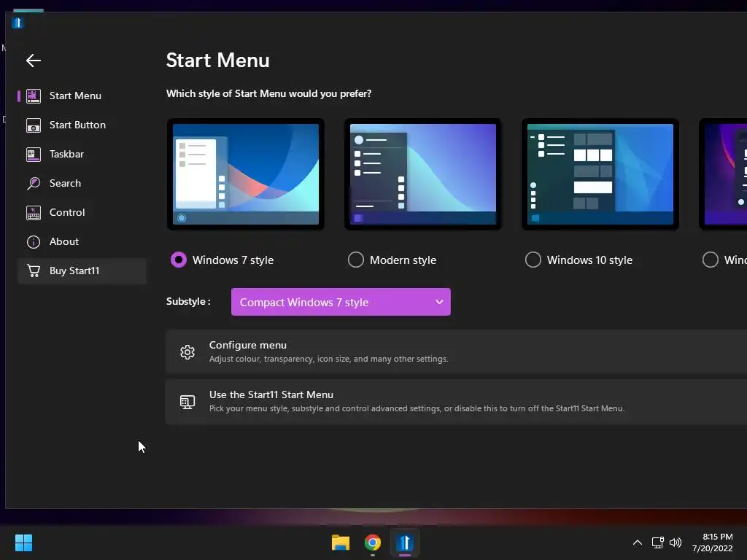
Task: Open the Windows Start button on taskbar
Action: coord(23,542)
